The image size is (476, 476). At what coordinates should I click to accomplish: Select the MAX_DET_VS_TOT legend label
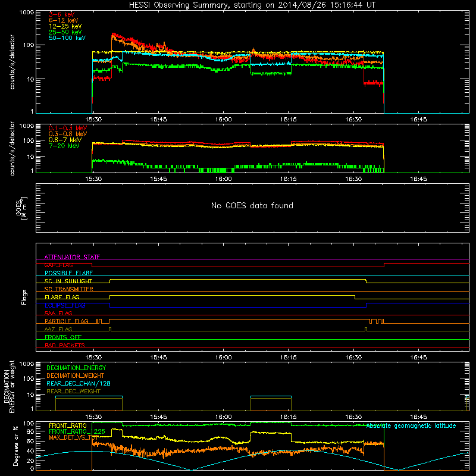coord(74,437)
